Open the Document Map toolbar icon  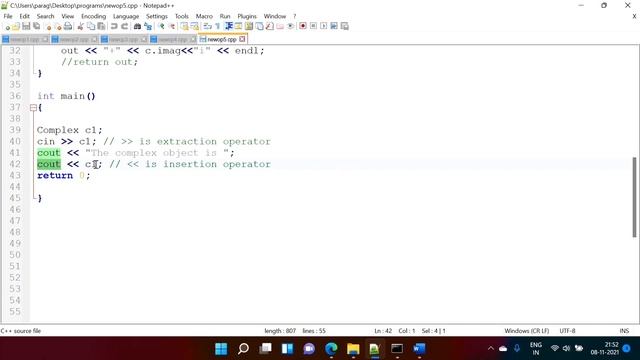coord(249,26)
